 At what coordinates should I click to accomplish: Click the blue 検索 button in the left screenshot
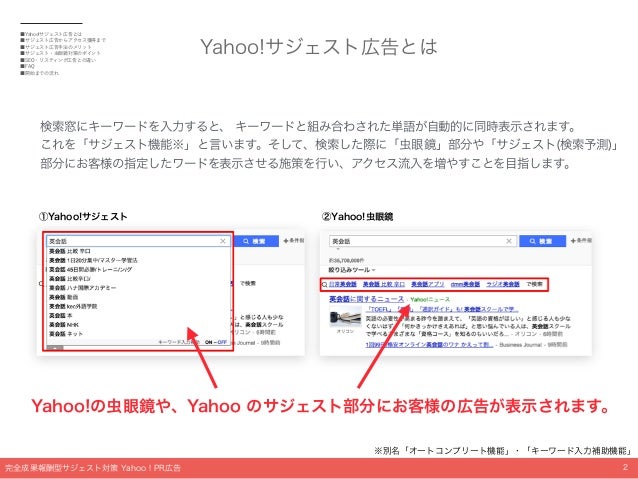256,241
